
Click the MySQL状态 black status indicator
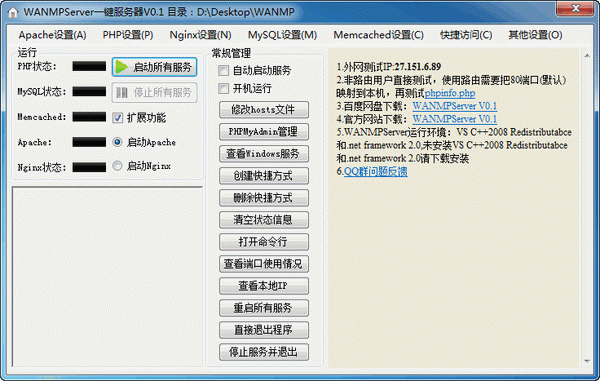pyautogui.click(x=89, y=91)
